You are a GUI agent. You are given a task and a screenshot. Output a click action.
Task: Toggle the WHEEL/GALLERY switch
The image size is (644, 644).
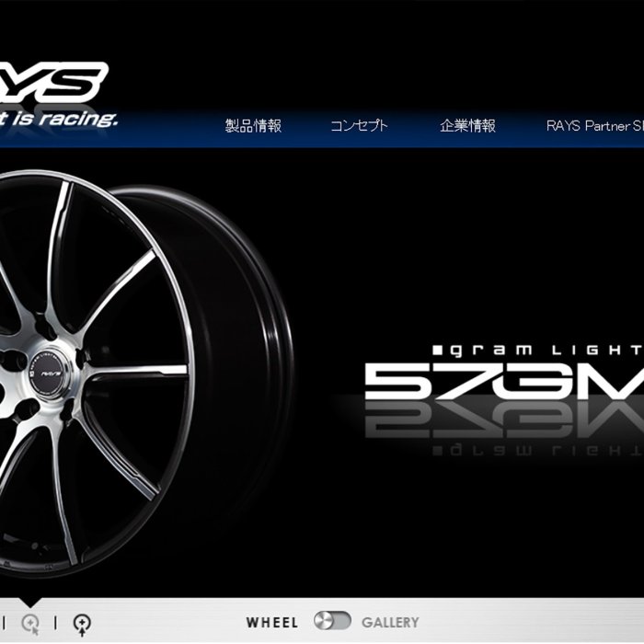(332, 621)
